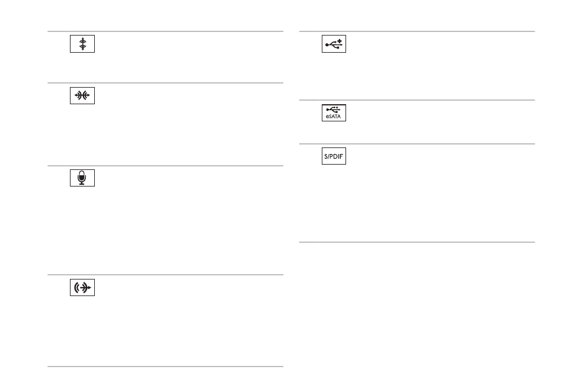This screenshot has width=563, height=392.
Task: Click the plus sign on the USB icon
Action: pos(340,41)
